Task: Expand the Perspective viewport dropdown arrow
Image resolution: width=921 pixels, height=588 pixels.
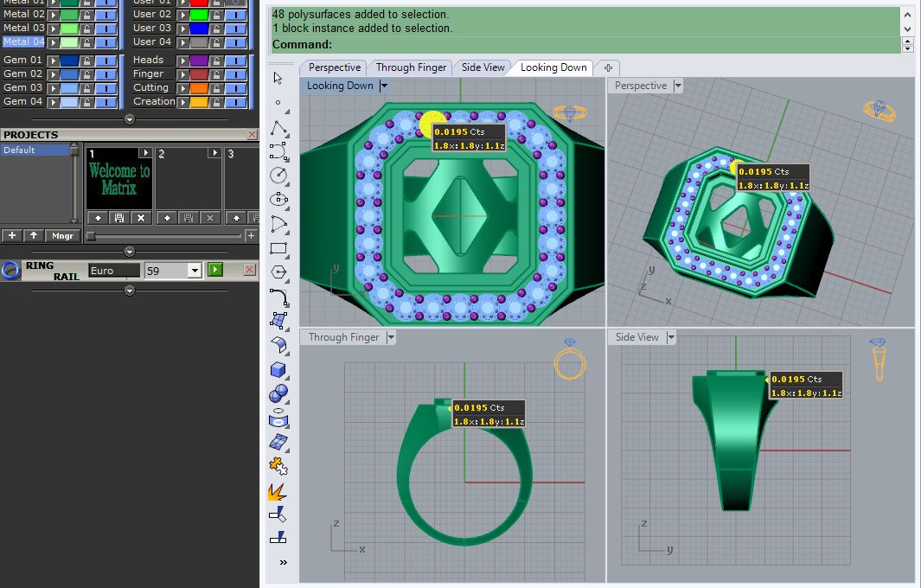Action: (679, 86)
